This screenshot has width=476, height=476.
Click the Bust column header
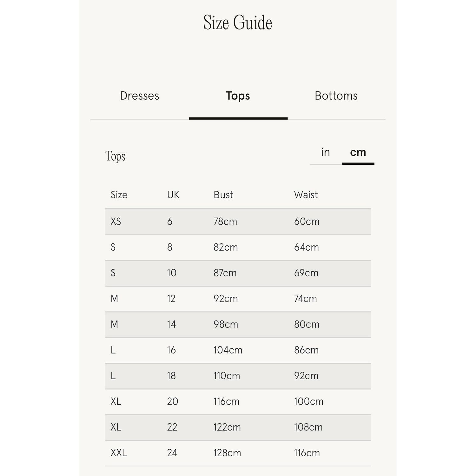[x=223, y=195]
